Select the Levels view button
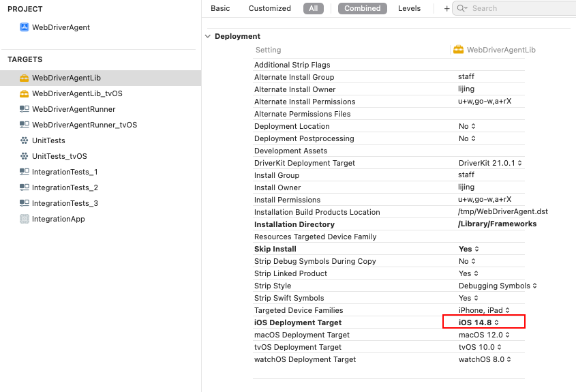This screenshot has height=392, width=576. pos(409,8)
